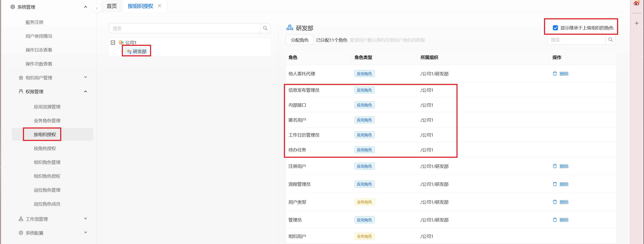This screenshot has width=644, height=244.
Task: Click trash icon for 管理员 row
Action: [555, 220]
